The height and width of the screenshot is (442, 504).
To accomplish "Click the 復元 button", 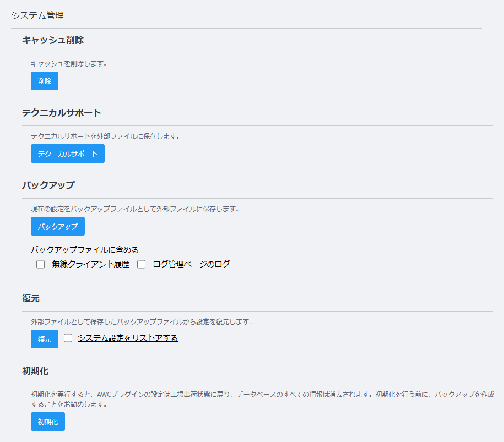I will point(45,339).
